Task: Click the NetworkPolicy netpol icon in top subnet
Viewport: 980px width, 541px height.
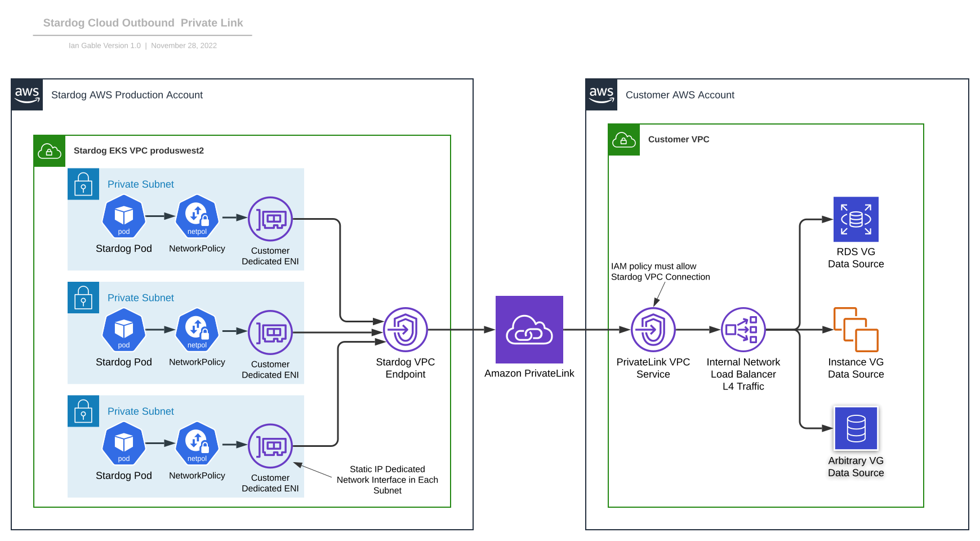Action: (x=197, y=216)
